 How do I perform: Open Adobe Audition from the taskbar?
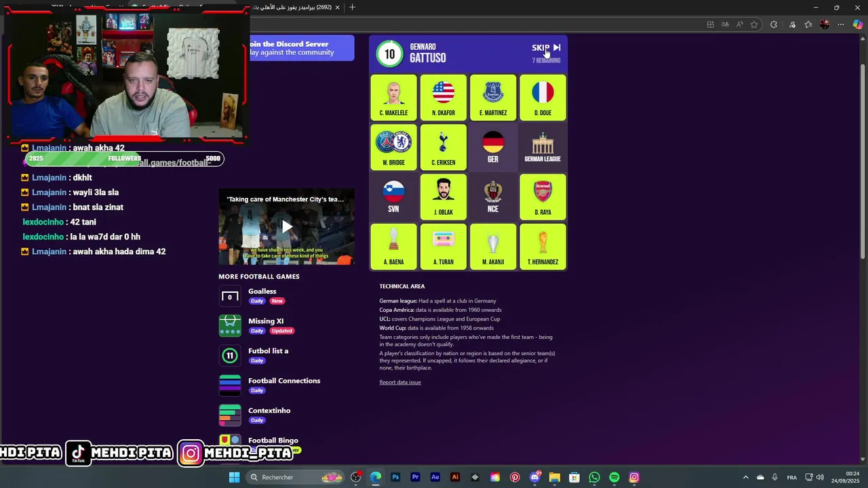435,477
